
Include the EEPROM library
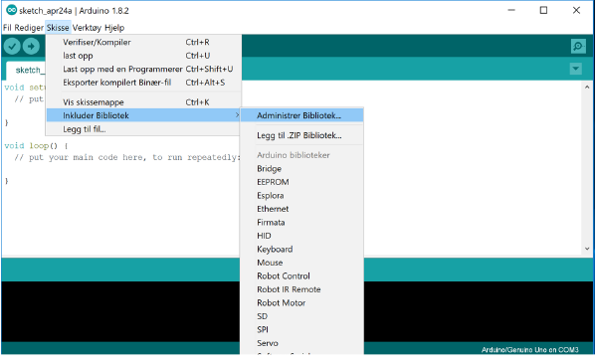pyautogui.click(x=301, y=182)
